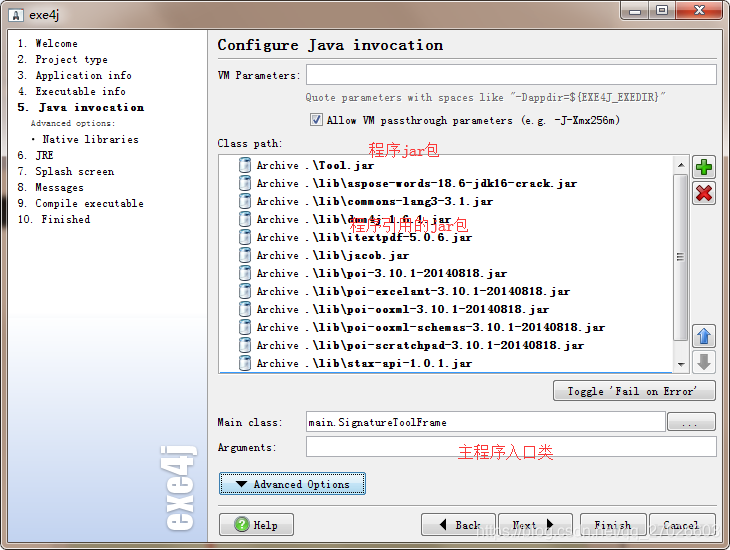Click the Cancel button

(682, 524)
